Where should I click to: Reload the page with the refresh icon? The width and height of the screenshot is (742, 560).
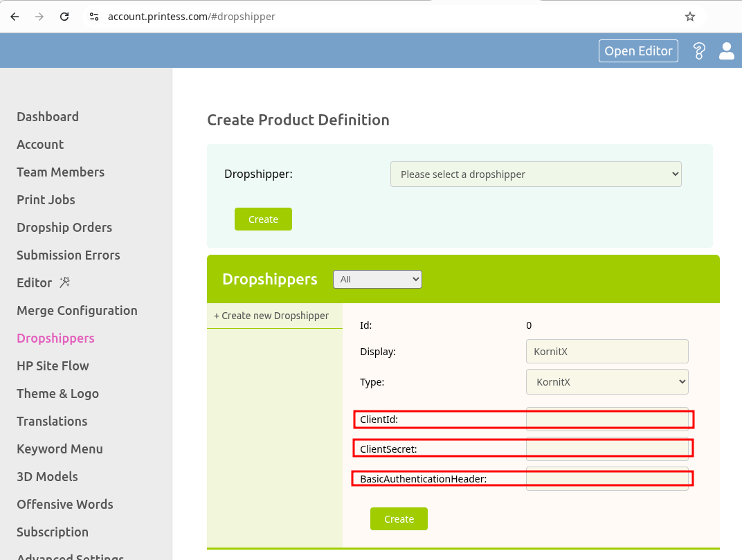coord(64,17)
